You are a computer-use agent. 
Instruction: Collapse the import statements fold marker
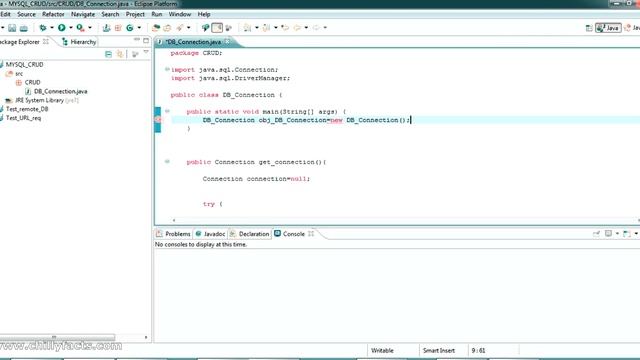[x=167, y=69]
